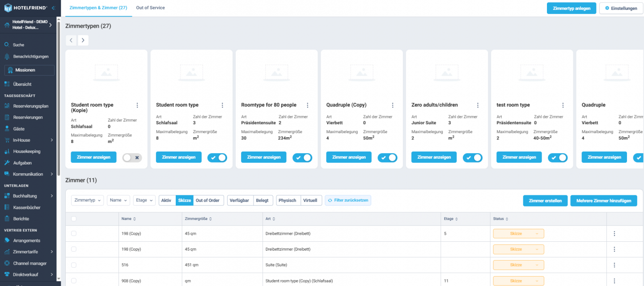Tick the select-all checkbox in table header

74,219
